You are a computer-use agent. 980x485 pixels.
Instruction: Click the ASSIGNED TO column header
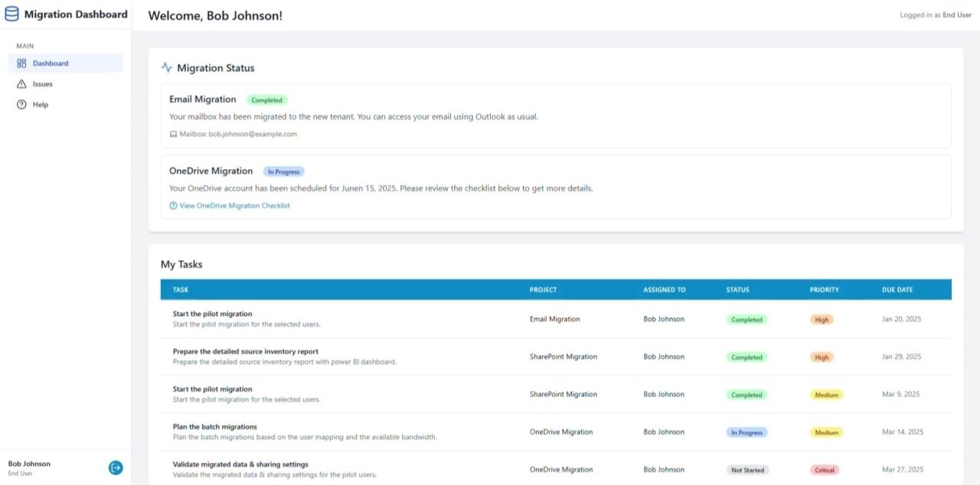[665, 290]
